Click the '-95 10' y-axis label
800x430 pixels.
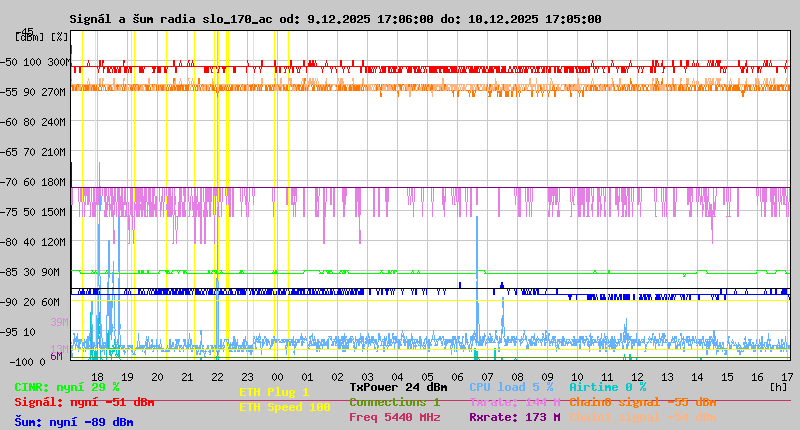pyautogui.click(x=18, y=333)
